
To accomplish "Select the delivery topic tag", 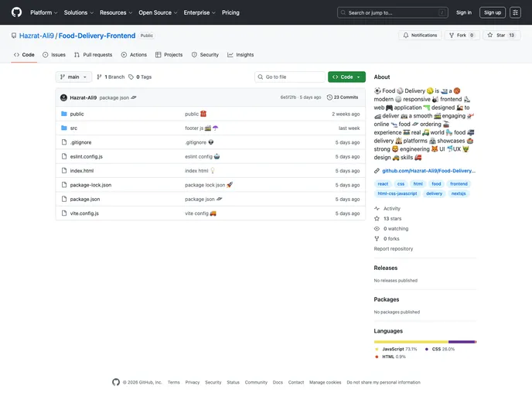I will pos(434,194).
